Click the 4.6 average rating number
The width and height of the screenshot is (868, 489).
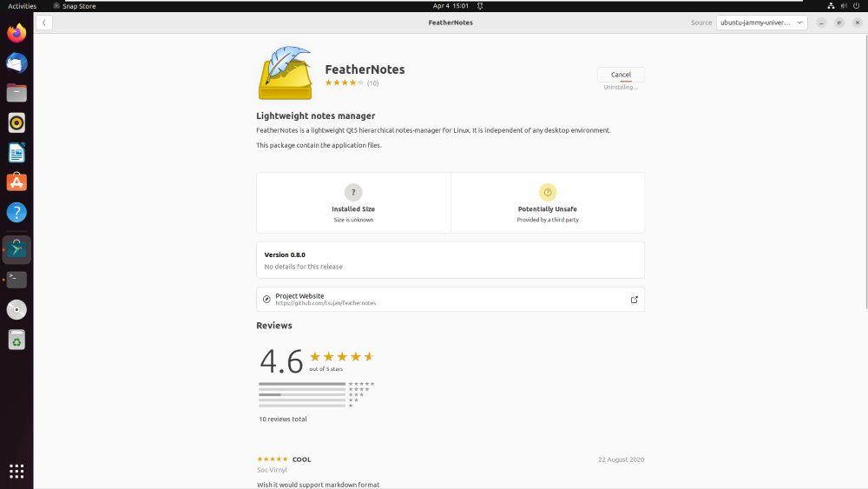coord(281,361)
